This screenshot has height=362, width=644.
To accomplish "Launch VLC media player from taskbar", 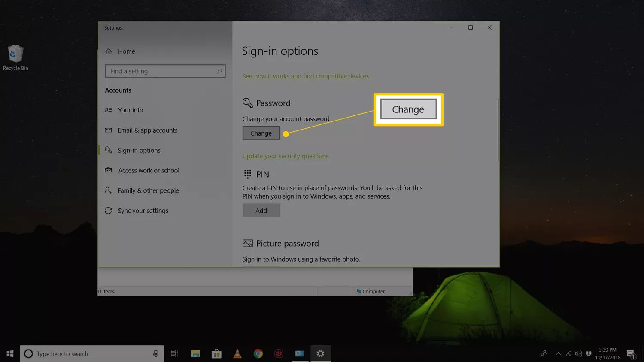I will pyautogui.click(x=237, y=353).
